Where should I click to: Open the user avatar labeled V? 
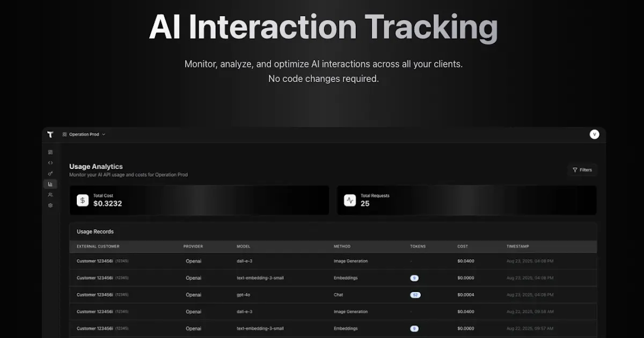coord(594,135)
